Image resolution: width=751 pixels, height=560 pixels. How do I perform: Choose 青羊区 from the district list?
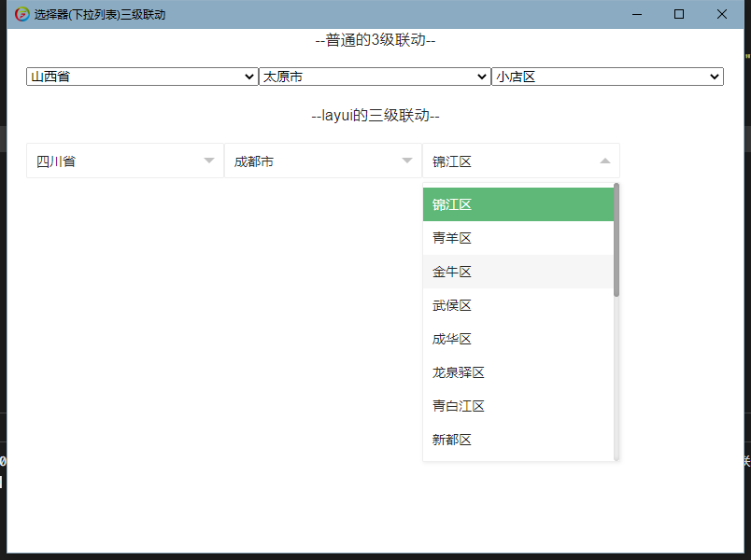pos(518,238)
